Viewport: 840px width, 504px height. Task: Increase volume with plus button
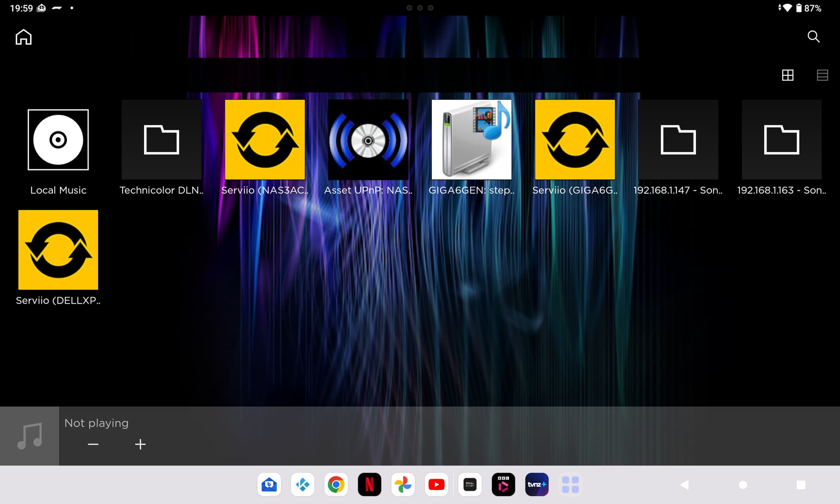click(140, 444)
